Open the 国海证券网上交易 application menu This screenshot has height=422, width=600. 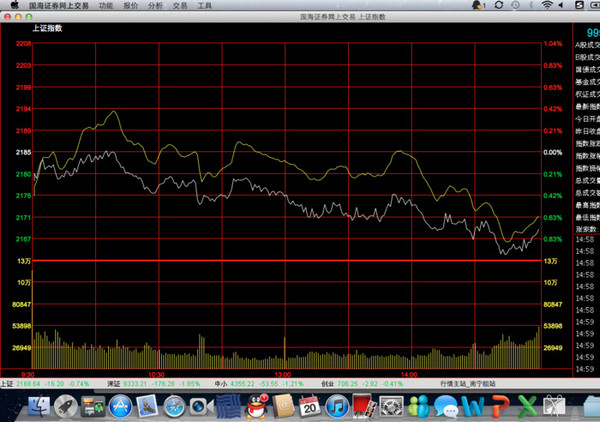point(59,5)
